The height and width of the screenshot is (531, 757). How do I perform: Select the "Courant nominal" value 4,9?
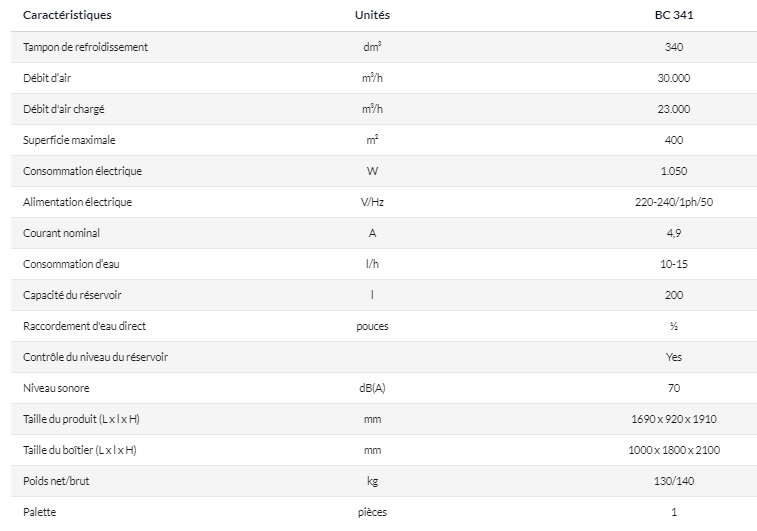pyautogui.click(x=673, y=233)
